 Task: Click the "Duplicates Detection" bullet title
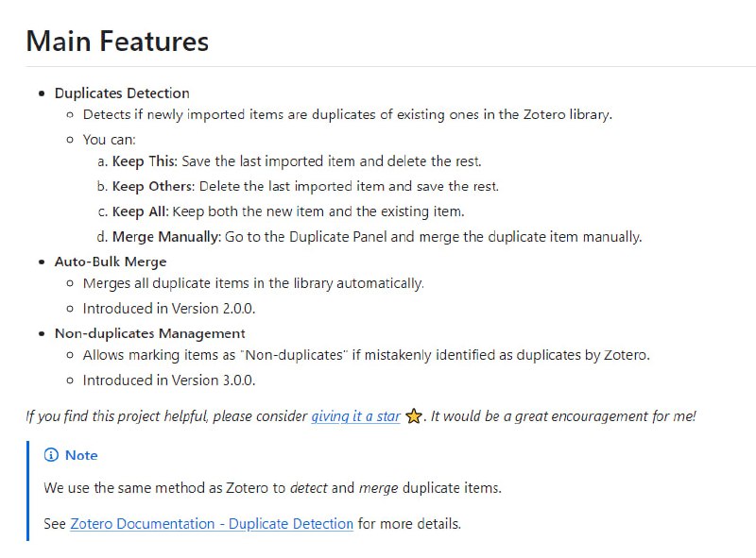click(122, 93)
